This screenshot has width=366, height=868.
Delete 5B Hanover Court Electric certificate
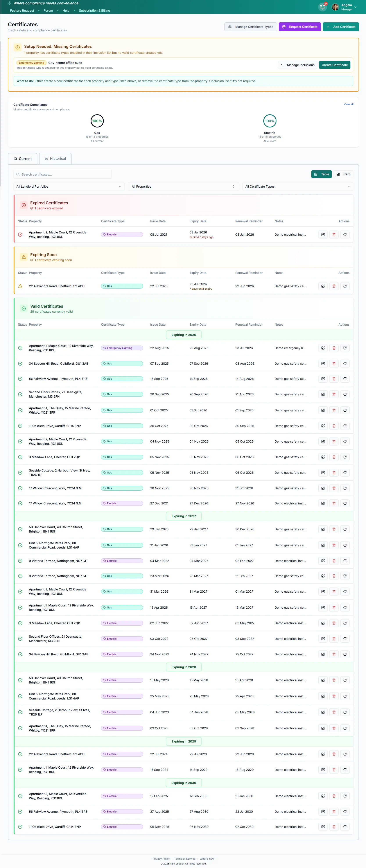click(x=334, y=680)
